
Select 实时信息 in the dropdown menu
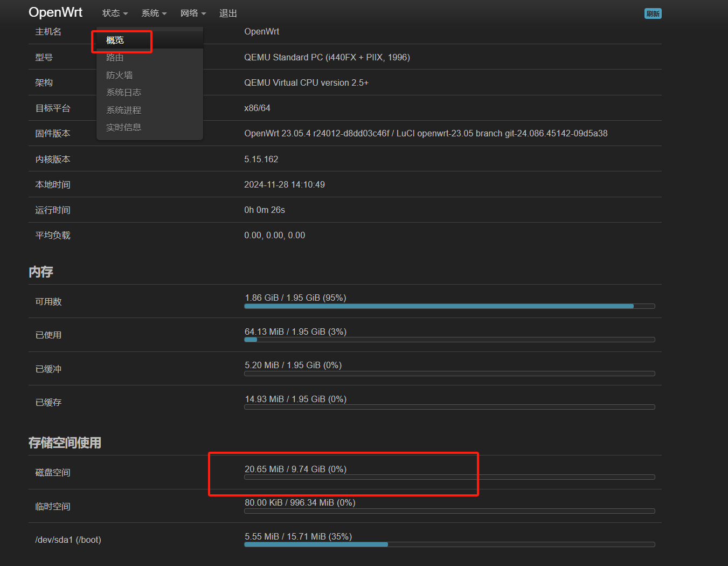[x=150, y=127]
